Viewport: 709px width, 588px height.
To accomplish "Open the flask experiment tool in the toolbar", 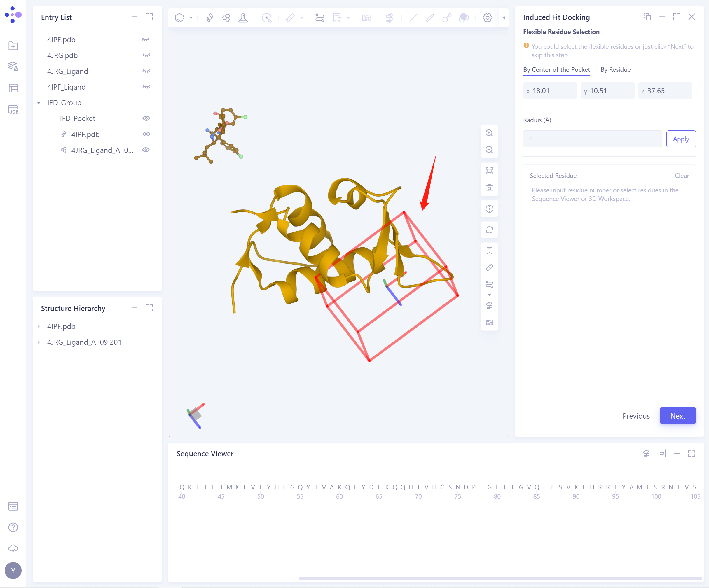I will [243, 18].
